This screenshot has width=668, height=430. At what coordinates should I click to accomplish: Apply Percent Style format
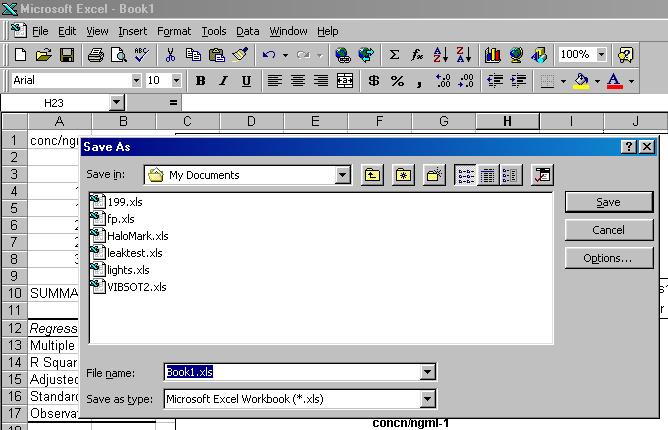[397, 81]
